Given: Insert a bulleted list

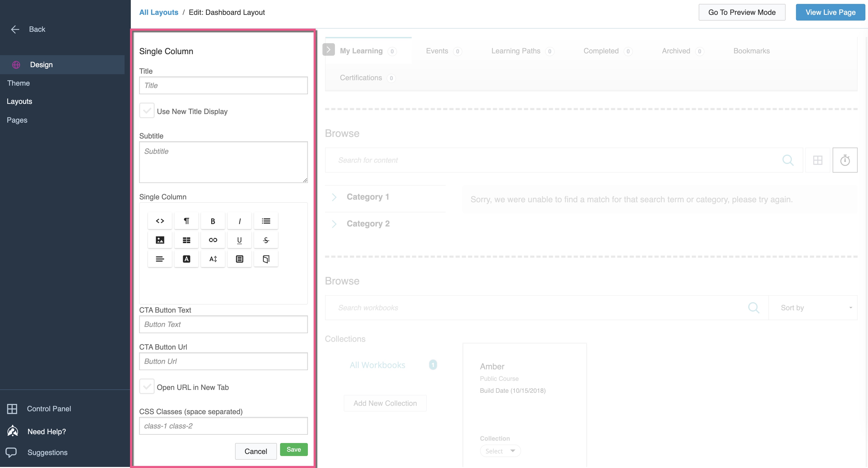Looking at the screenshot, I should (266, 221).
